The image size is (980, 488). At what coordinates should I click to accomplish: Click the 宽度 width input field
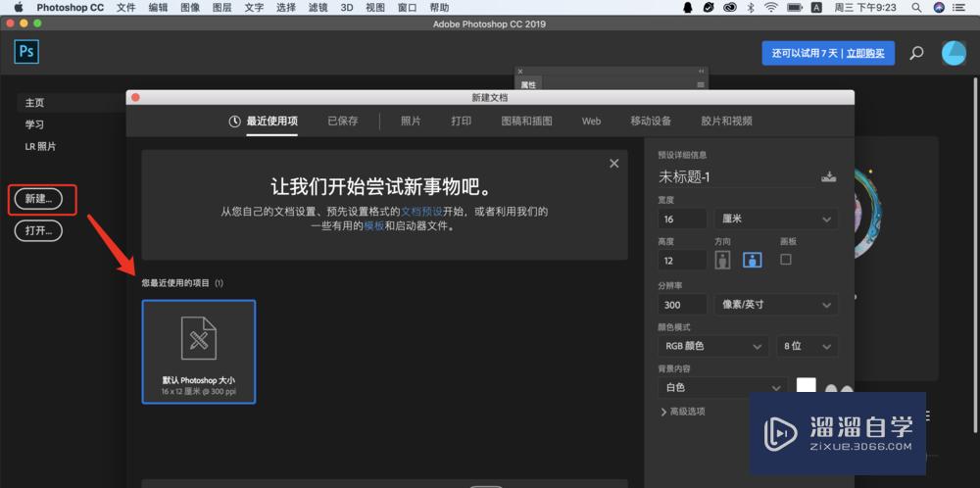(x=682, y=220)
